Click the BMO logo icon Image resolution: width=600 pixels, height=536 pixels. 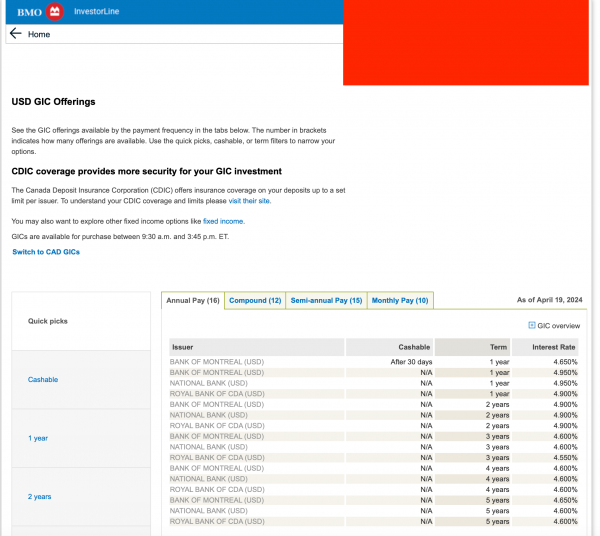[x=55, y=11]
